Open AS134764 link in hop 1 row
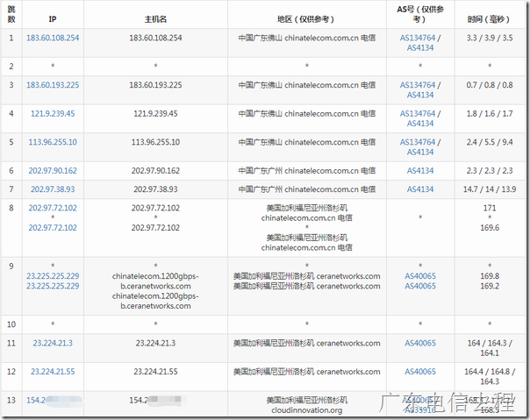The image size is (530, 420). coord(418,38)
